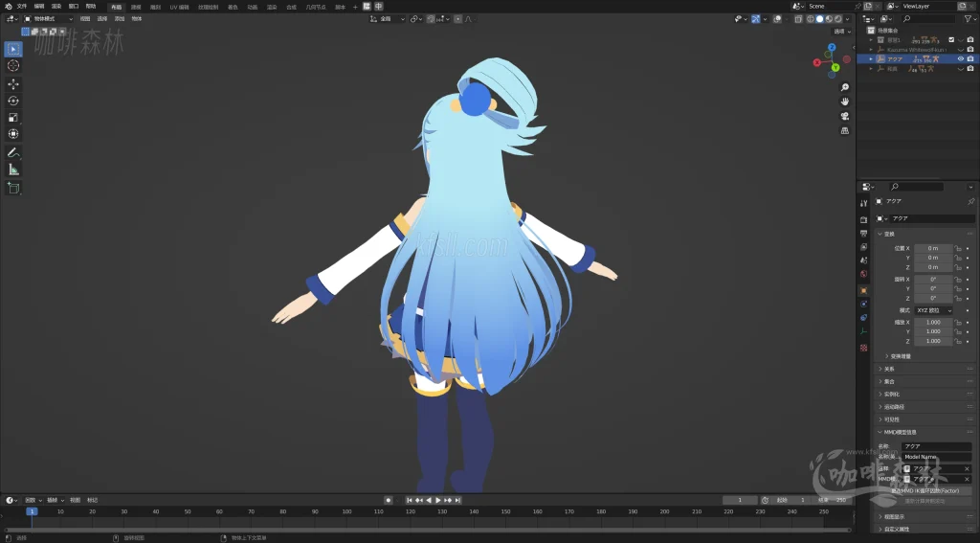
Task: Click the Scene name field
Action: tap(831, 7)
